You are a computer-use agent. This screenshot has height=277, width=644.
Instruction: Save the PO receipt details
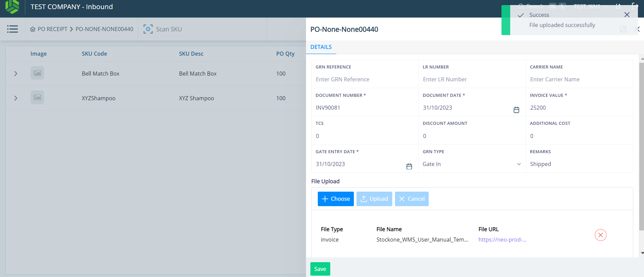coord(320,269)
